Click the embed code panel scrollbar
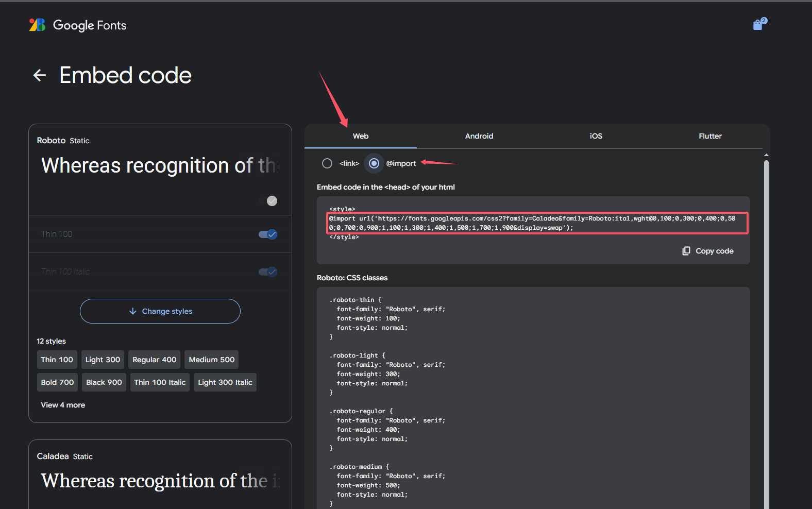The image size is (812, 509). pos(766,335)
